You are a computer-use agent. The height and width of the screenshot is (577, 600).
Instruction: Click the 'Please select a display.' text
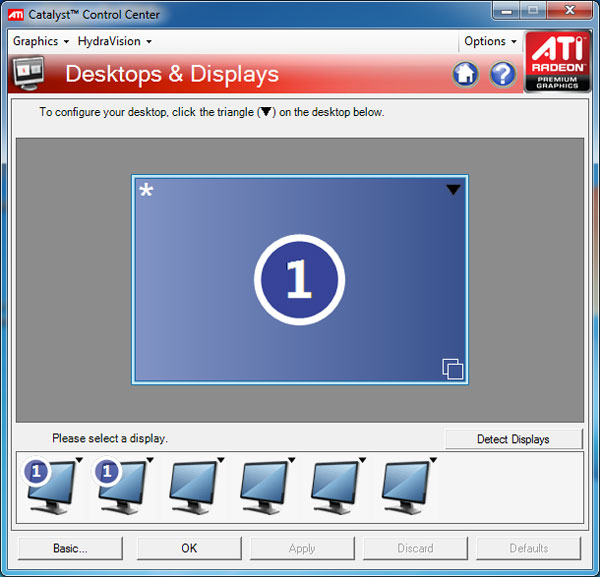pyautogui.click(x=110, y=438)
